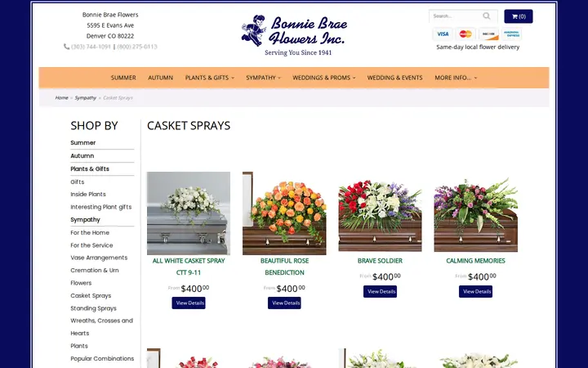Screen dimensions: 588x368
Task: View Details for All White Casket Spray
Action: tap(189, 303)
